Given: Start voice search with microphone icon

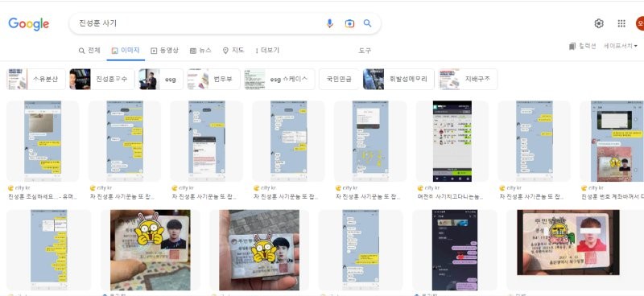Looking at the screenshot, I should pyautogui.click(x=330, y=23).
